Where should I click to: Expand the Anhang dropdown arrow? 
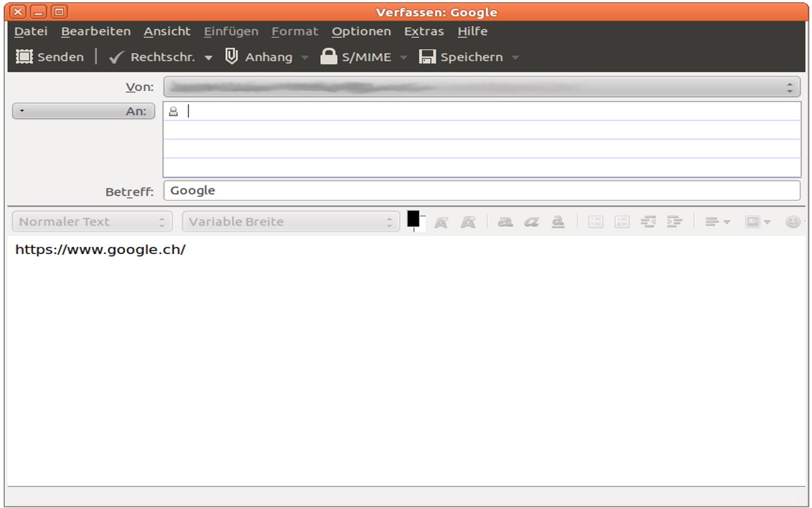[305, 58]
